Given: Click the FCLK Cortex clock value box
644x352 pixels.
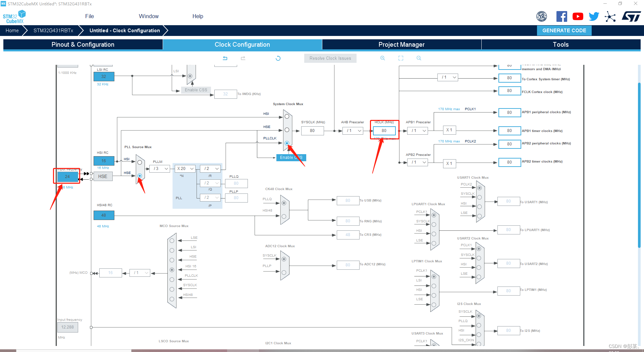Looking at the screenshot, I should point(509,91).
